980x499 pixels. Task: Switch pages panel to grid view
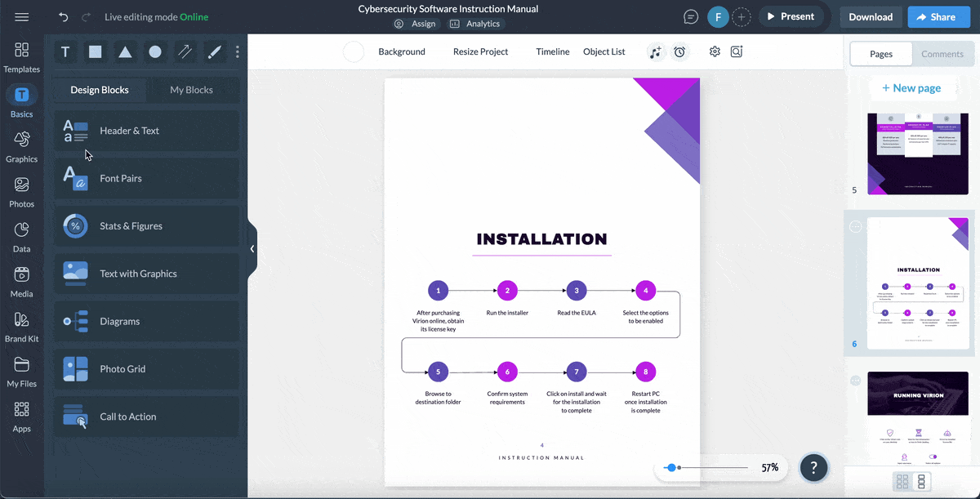902,482
